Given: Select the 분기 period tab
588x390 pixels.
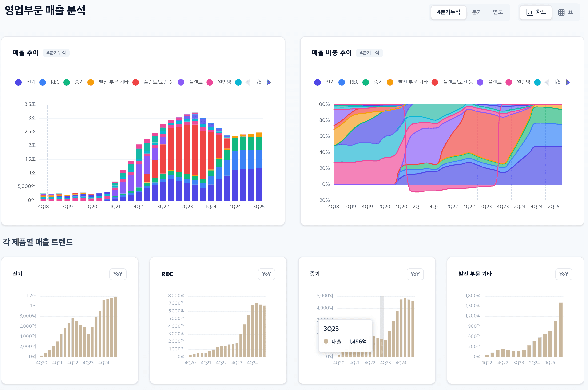Looking at the screenshot, I should [x=477, y=12].
